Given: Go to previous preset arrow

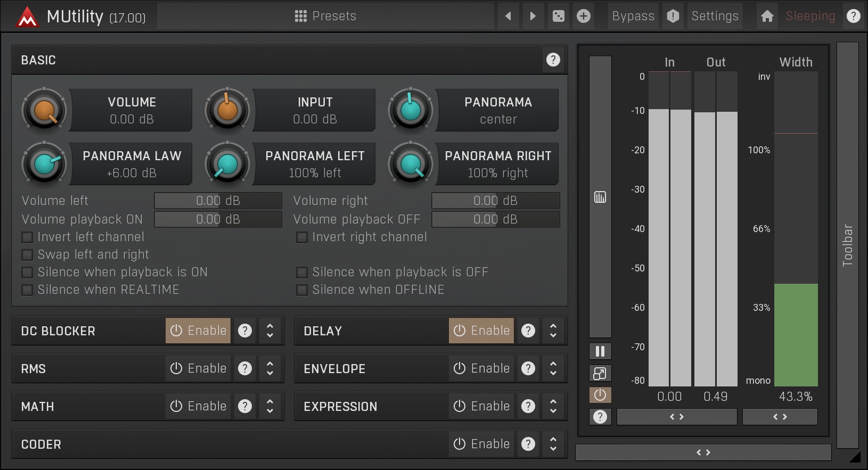Looking at the screenshot, I should 508,16.
